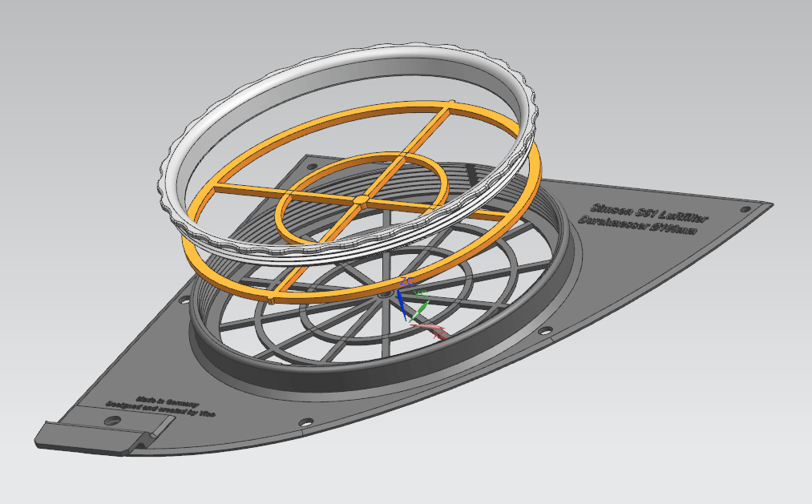Click the center hub of orange cross
The width and height of the screenshot is (812, 504).
coord(362,196)
